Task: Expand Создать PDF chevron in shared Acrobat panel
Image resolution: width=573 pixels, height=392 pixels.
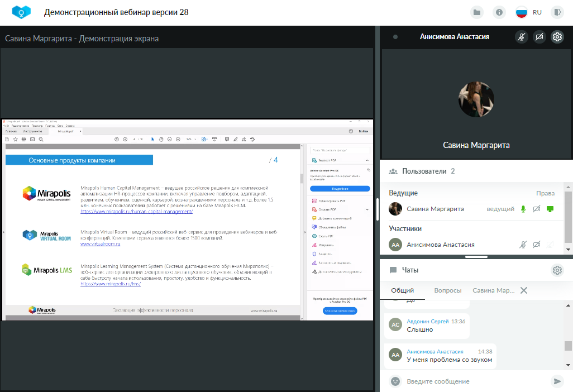Action: [367, 210]
